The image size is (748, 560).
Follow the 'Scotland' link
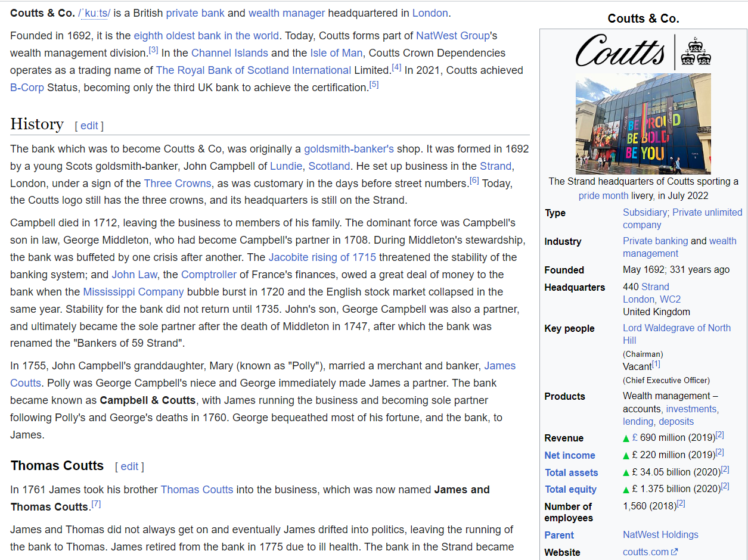click(329, 166)
